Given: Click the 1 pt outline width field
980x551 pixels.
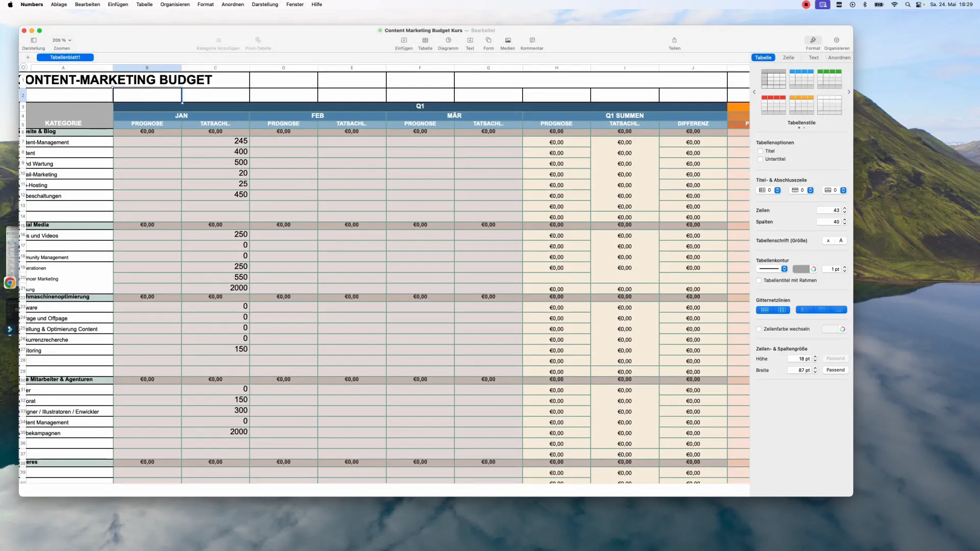Looking at the screenshot, I should click(831, 269).
